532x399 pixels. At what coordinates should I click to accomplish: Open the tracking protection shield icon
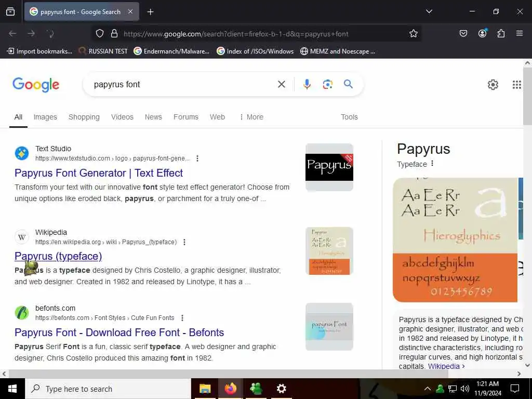pos(99,34)
